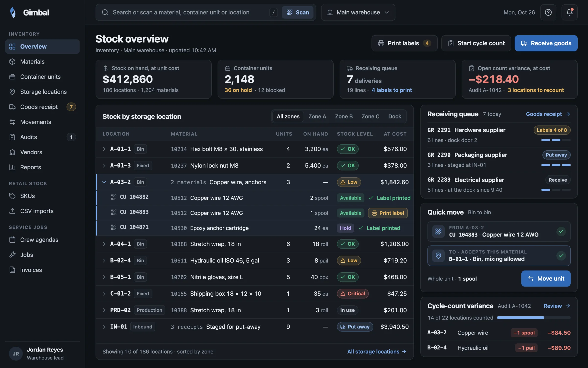Image resolution: width=588 pixels, height=368 pixels.
Task: Expand the A-01-1 location row
Action: (104, 149)
